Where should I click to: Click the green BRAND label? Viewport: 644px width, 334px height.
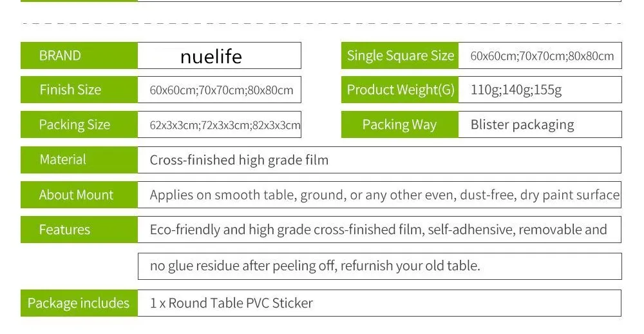[79, 55]
